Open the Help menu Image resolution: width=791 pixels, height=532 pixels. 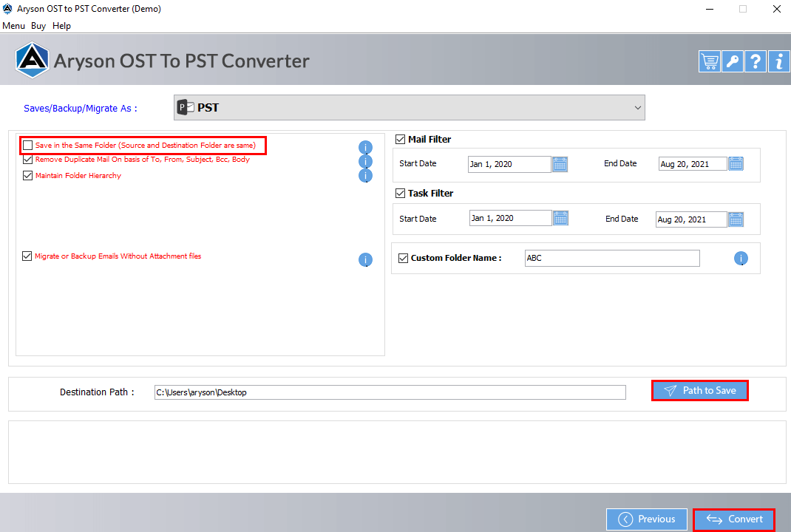click(61, 26)
